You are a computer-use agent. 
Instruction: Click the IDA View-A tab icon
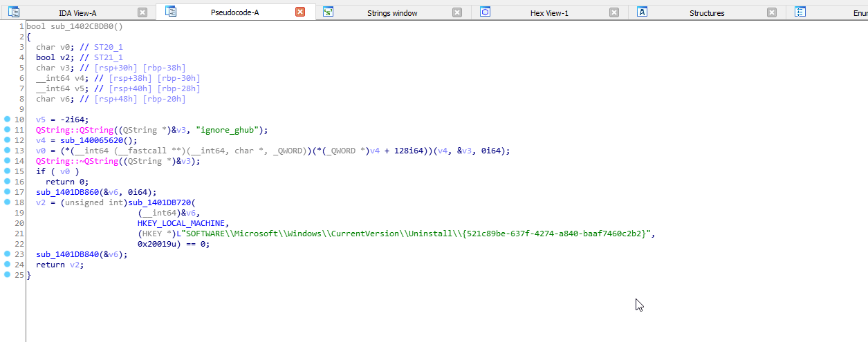click(x=14, y=12)
